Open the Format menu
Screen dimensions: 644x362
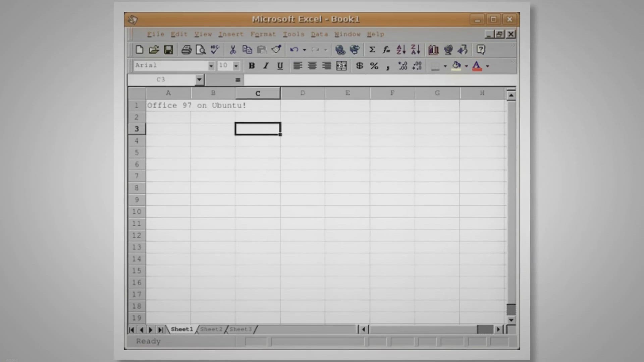pyautogui.click(x=263, y=34)
